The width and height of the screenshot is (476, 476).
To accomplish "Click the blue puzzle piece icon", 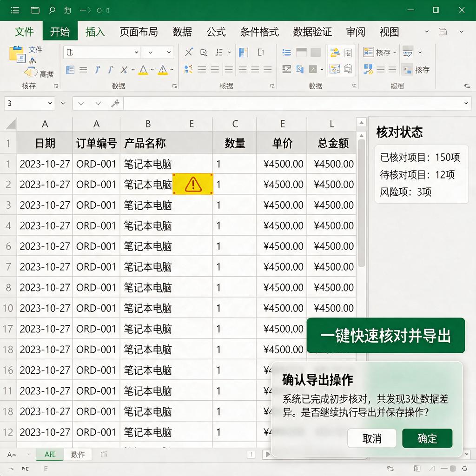I will coord(368,69).
